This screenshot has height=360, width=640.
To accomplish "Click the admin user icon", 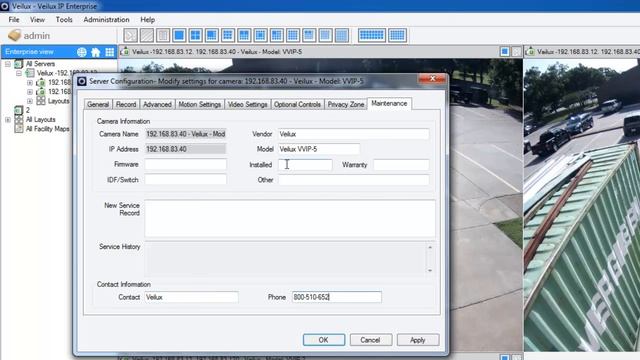I will 14,36.
